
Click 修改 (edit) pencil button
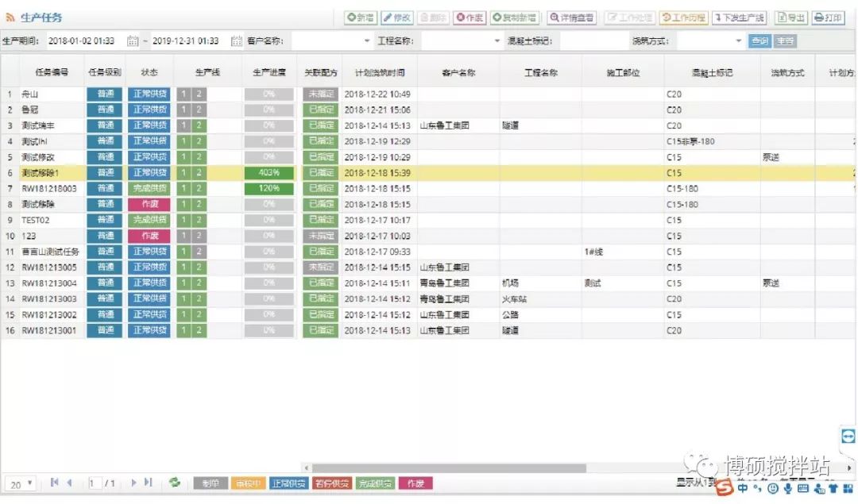tap(398, 17)
